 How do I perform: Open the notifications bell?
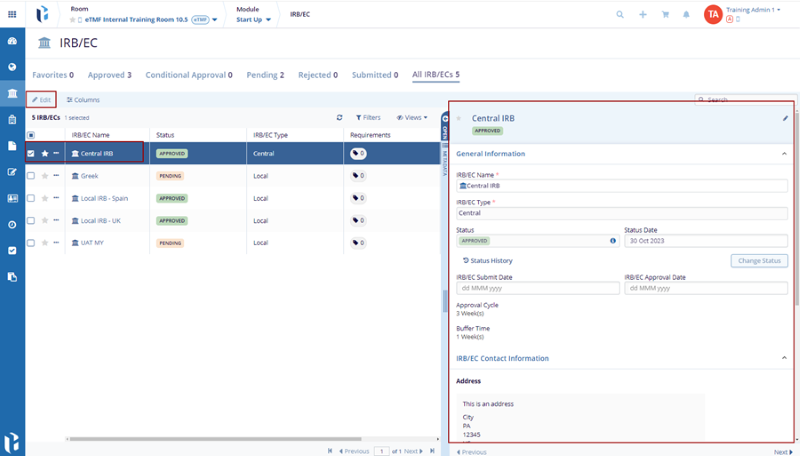[686, 14]
